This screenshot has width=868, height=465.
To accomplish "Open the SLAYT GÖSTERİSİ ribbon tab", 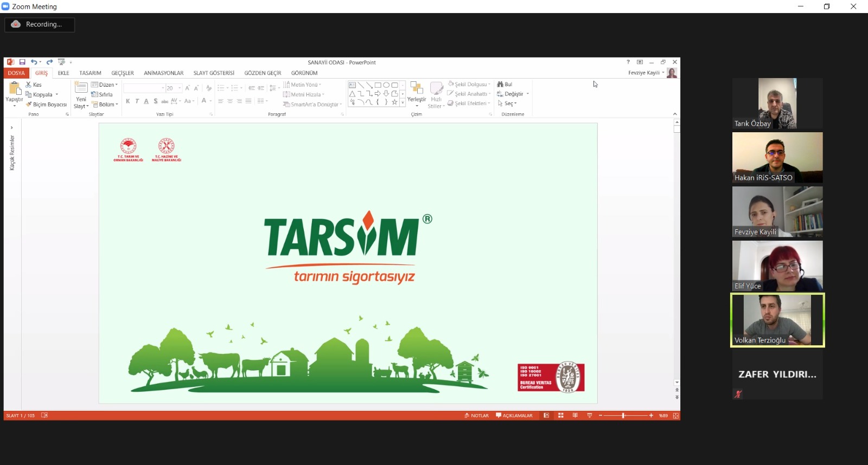I will pyautogui.click(x=214, y=73).
